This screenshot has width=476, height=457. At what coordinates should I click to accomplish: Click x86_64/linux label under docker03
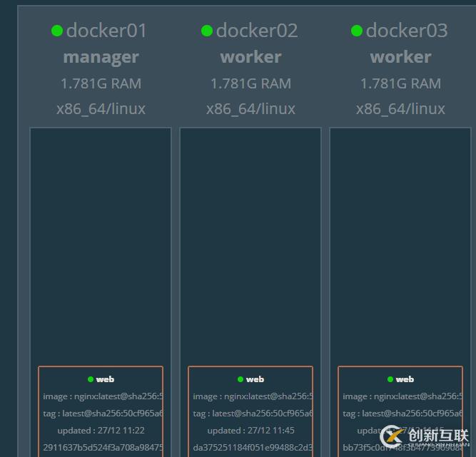(x=400, y=109)
